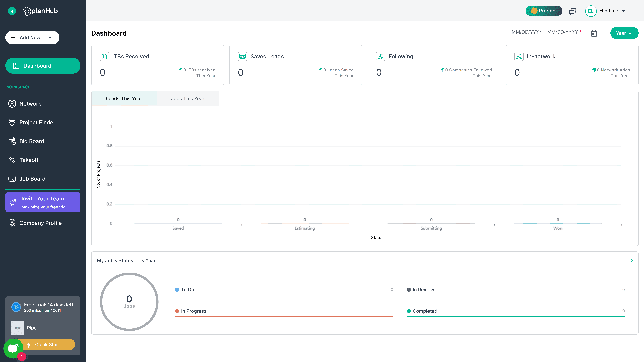Image resolution: width=644 pixels, height=362 pixels.
Task: Click the lightning bolt Quick Start icon
Action: click(29, 344)
